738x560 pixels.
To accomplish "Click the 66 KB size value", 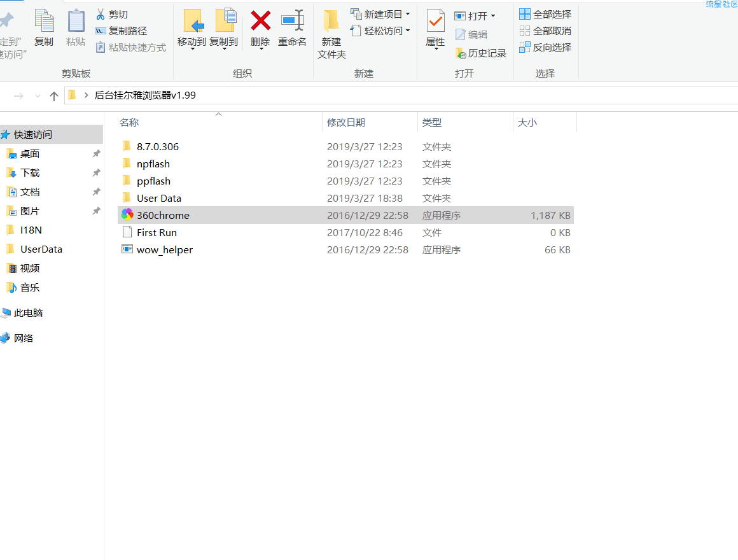I will point(558,250).
